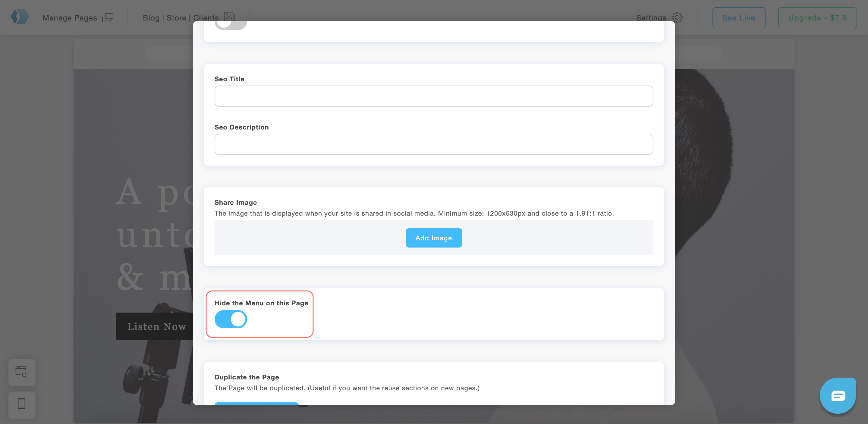Focus the Seo Description input
Image resolution: width=868 pixels, height=424 pixels.
pyautogui.click(x=434, y=145)
